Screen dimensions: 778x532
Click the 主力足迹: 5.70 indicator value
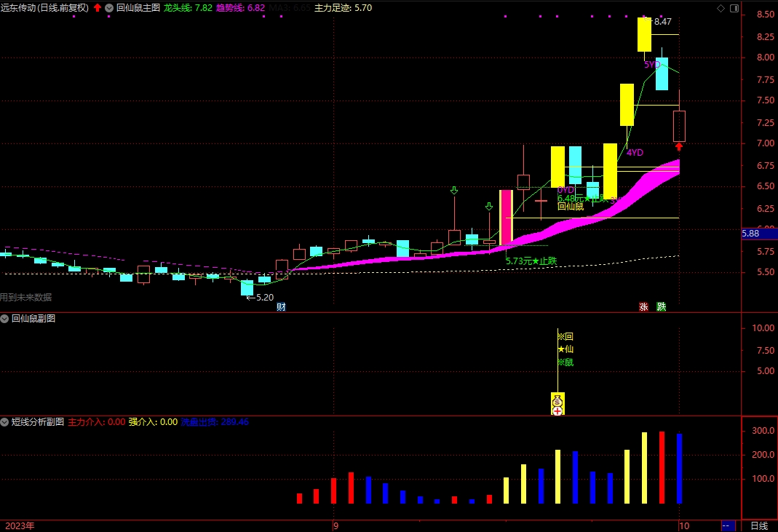coord(344,8)
